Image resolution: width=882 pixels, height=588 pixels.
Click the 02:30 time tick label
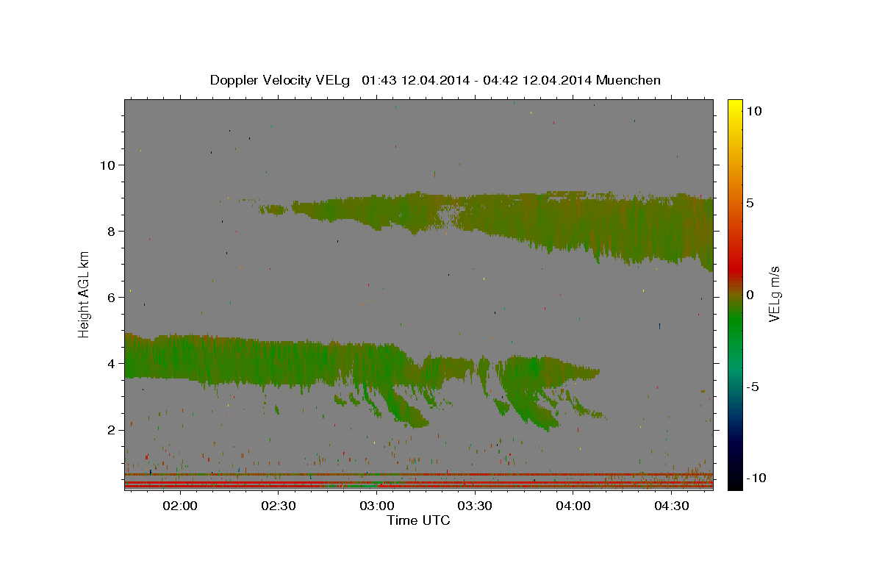point(278,506)
